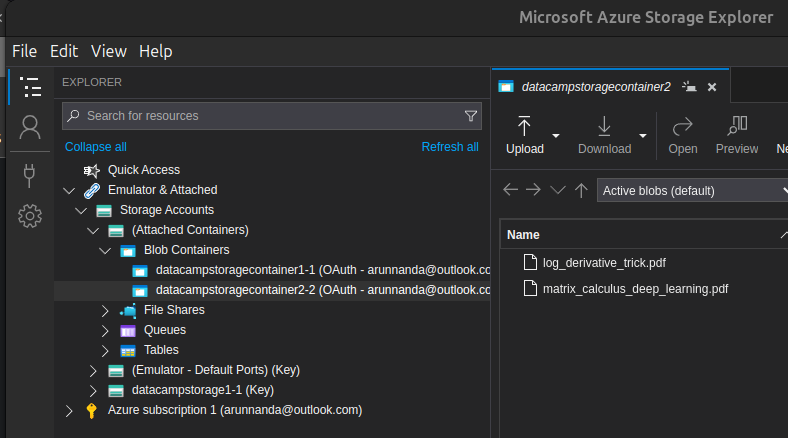Expand the datacampstorage1-1 (Key) node
Screen dimensions: 788x438
[x=93, y=391]
